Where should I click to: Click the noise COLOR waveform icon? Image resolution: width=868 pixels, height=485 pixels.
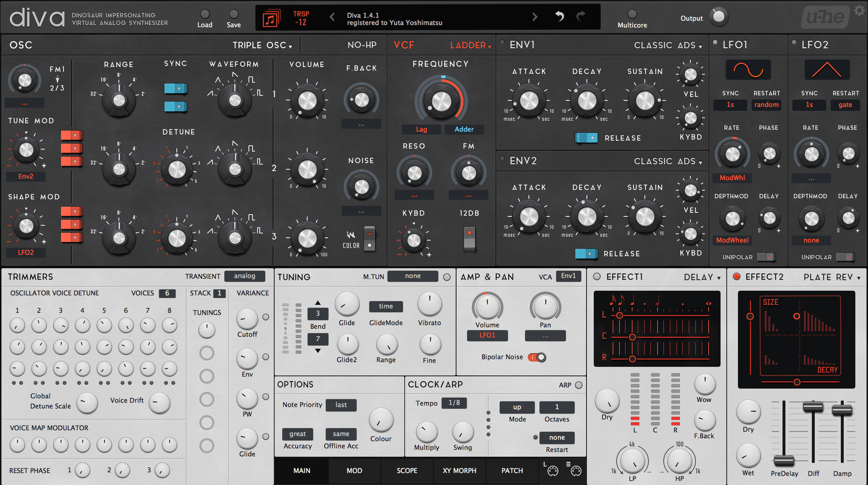351,235
